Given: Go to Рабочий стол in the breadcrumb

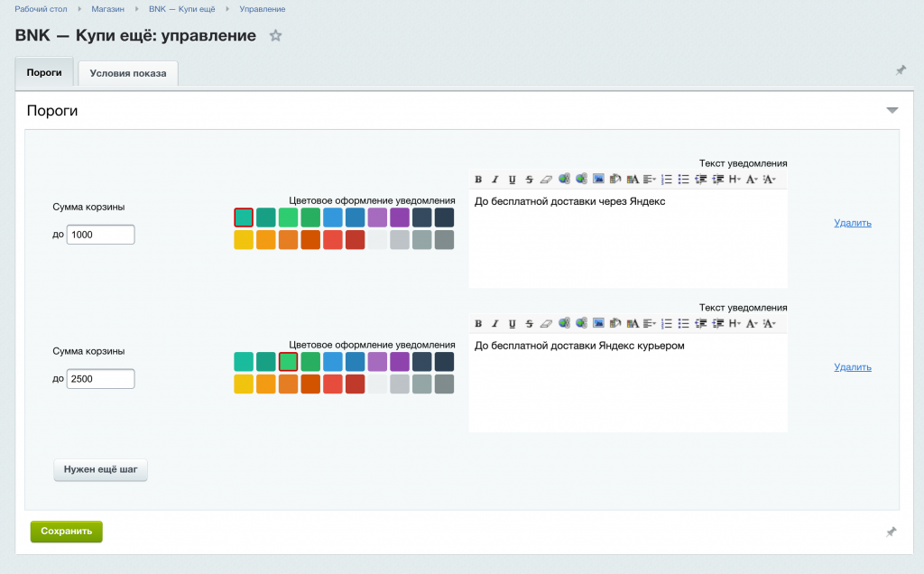Looking at the screenshot, I should [x=41, y=9].
